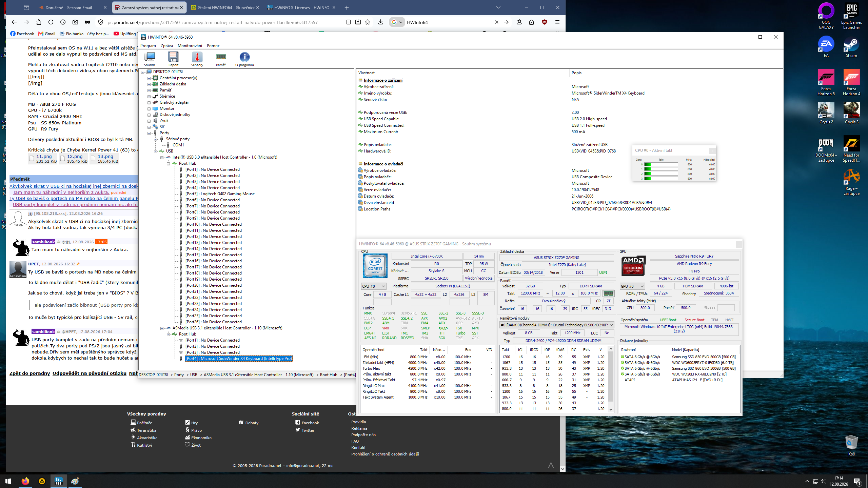Open the browser hamburger menu
Screen dimensions: 868x488
(x=557, y=22)
